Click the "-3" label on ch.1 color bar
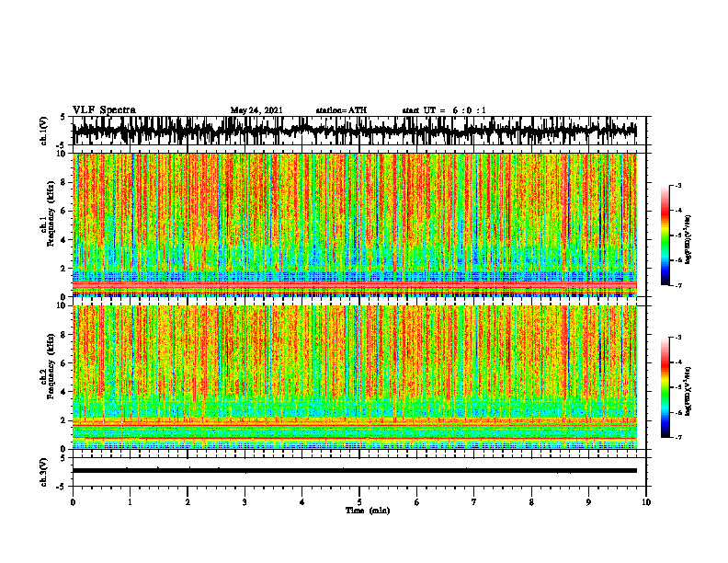The height and width of the screenshot is (563, 728). pyautogui.click(x=677, y=185)
